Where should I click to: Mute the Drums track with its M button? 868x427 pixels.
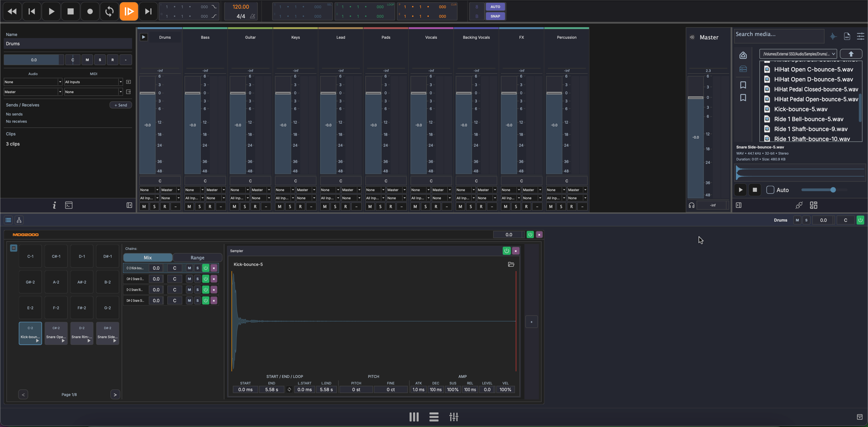144,206
